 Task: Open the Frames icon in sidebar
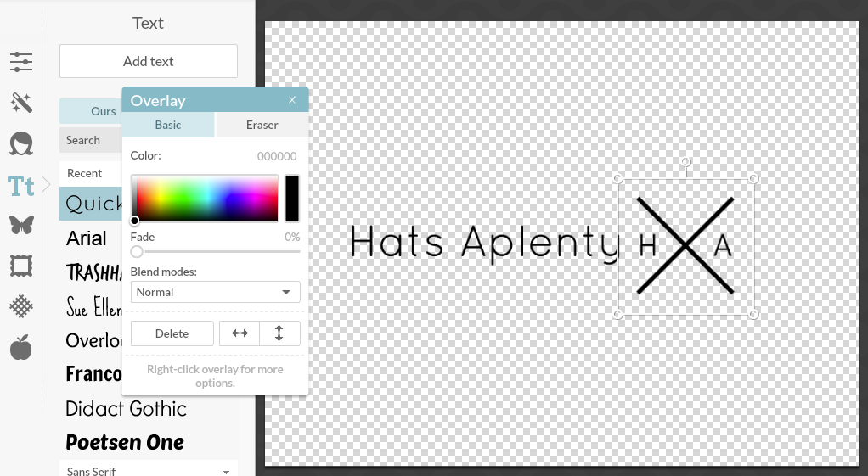click(x=21, y=266)
